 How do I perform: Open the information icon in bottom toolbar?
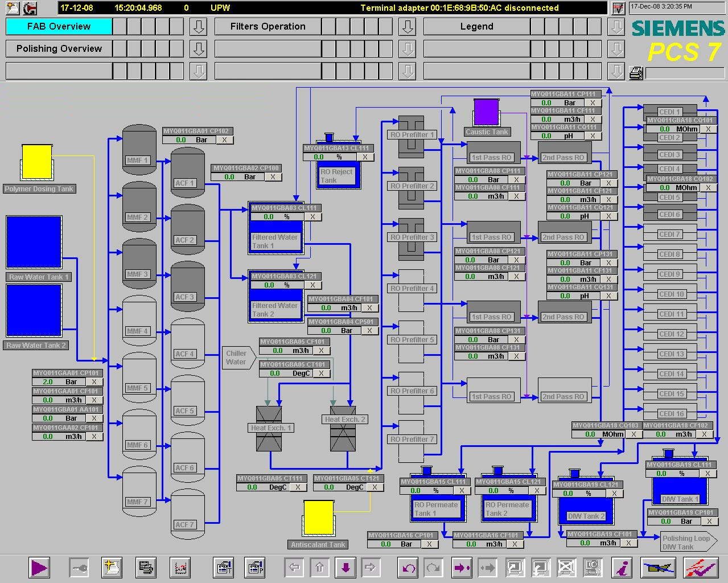(623, 568)
